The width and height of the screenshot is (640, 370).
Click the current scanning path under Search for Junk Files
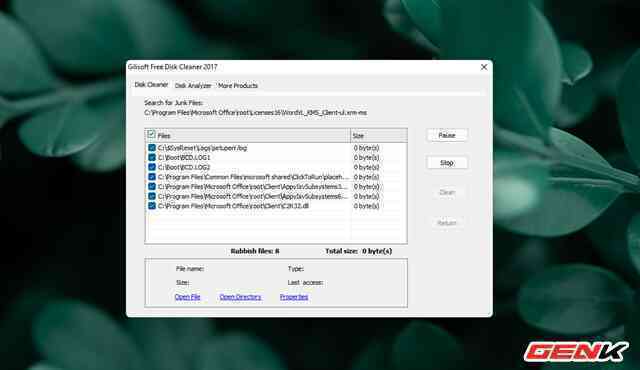point(256,113)
